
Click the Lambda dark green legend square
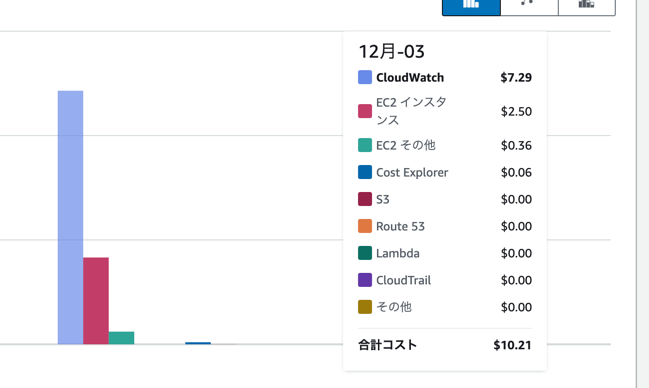pos(365,253)
